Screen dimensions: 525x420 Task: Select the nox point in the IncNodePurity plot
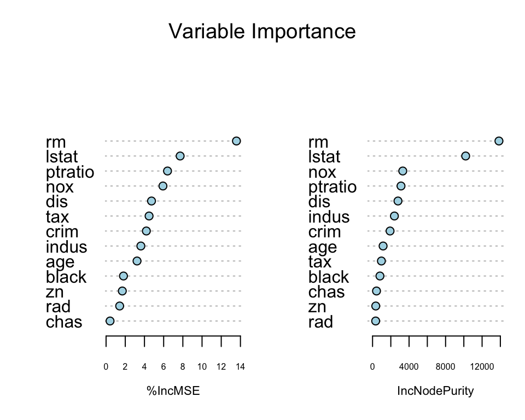pos(403,171)
